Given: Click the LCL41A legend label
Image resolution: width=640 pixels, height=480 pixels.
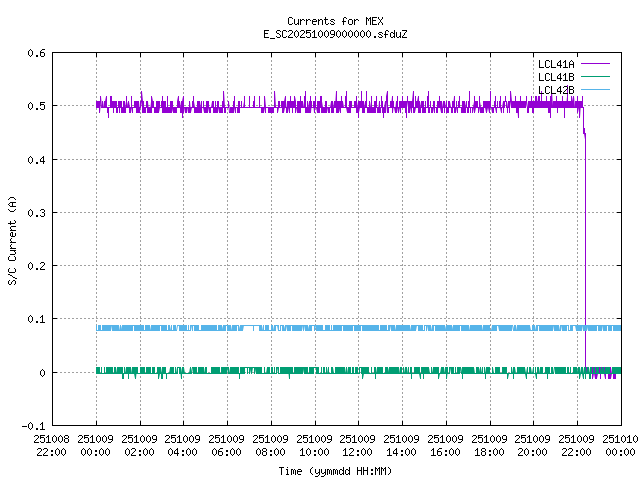Looking at the screenshot, I should coord(556,64).
